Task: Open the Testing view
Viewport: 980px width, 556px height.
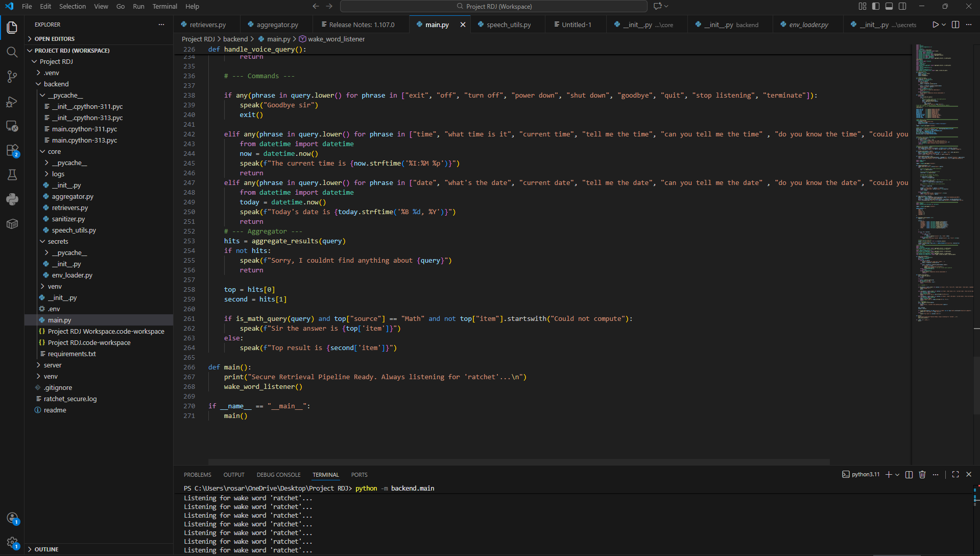Action: [x=12, y=175]
